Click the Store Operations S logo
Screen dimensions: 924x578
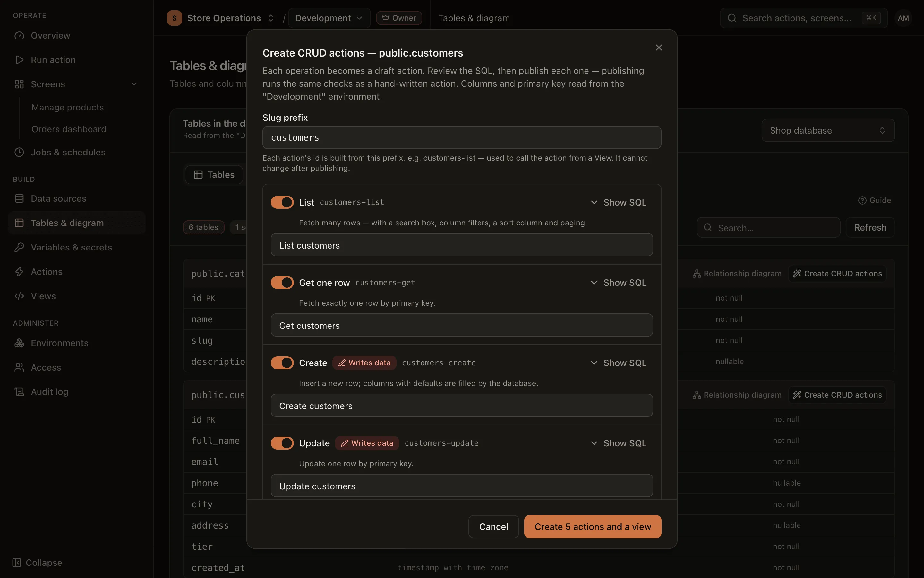pos(175,18)
